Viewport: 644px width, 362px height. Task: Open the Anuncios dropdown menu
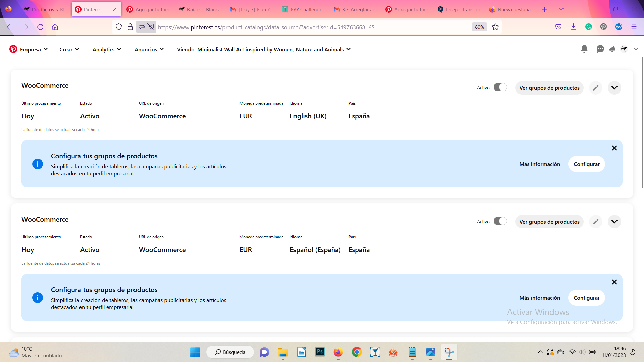tap(149, 49)
